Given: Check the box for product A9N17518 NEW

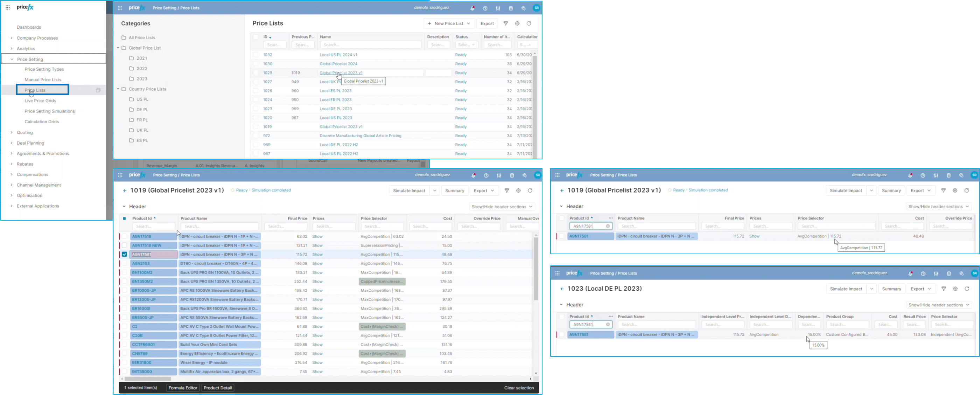Looking at the screenshot, I should (x=124, y=245).
